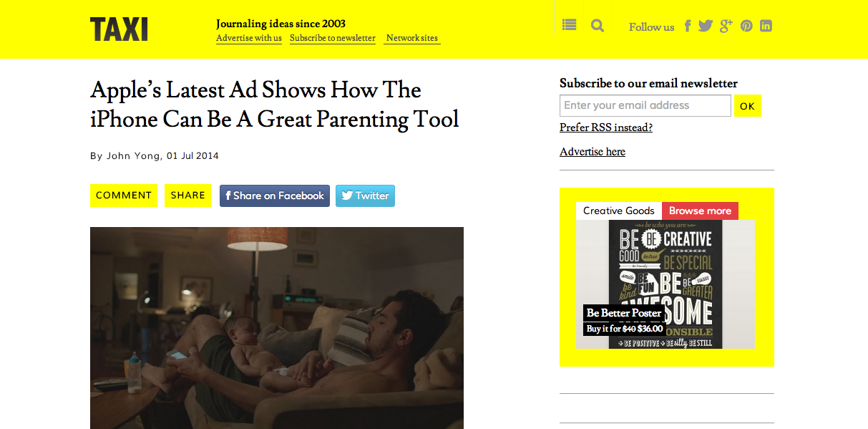Viewport: 868px width, 429px height.
Task: Click the TAXI logo
Action: coord(119,29)
